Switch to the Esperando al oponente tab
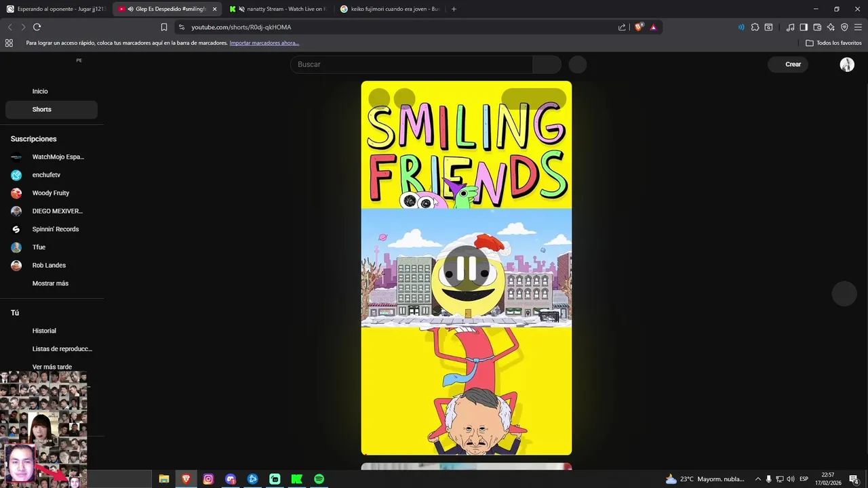This screenshot has width=868, height=488. point(56,9)
